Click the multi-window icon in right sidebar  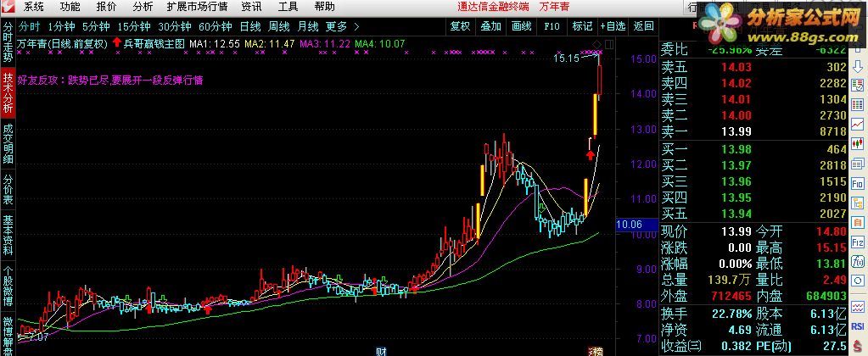point(858,163)
